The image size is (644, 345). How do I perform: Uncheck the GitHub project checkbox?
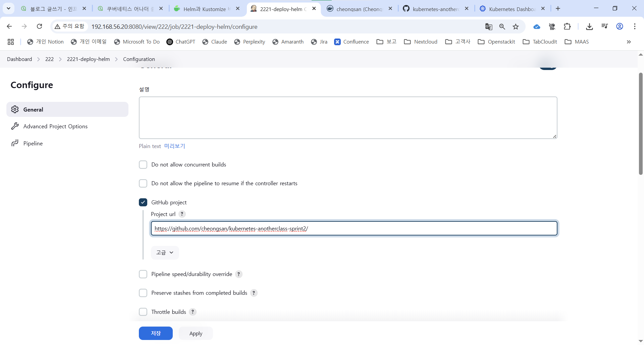click(x=143, y=202)
